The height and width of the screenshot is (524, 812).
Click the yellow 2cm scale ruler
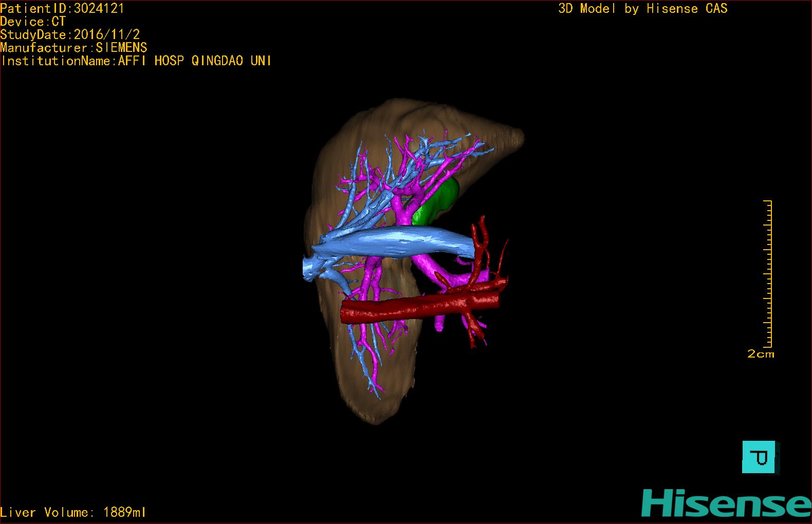tap(768, 274)
